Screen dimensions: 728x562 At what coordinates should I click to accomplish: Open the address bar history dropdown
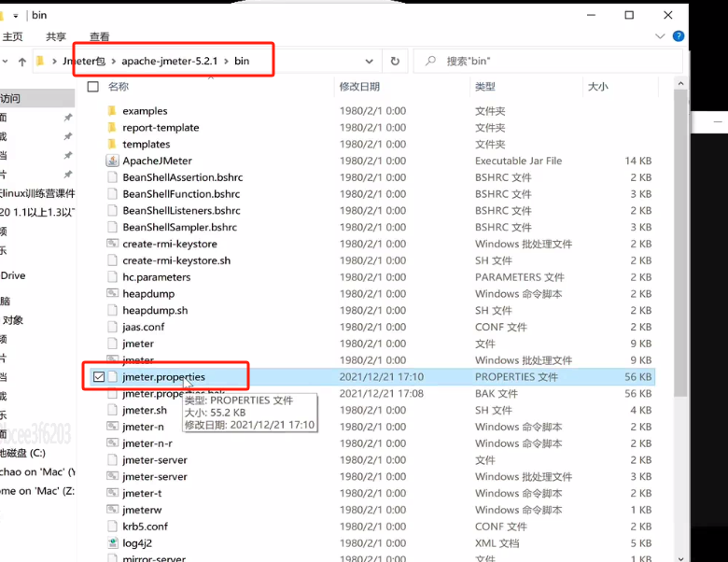point(369,61)
